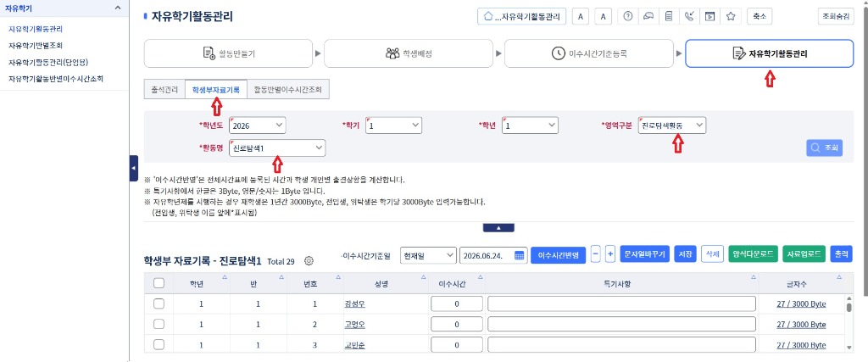Click the magnifier 조회 search button

point(824,148)
